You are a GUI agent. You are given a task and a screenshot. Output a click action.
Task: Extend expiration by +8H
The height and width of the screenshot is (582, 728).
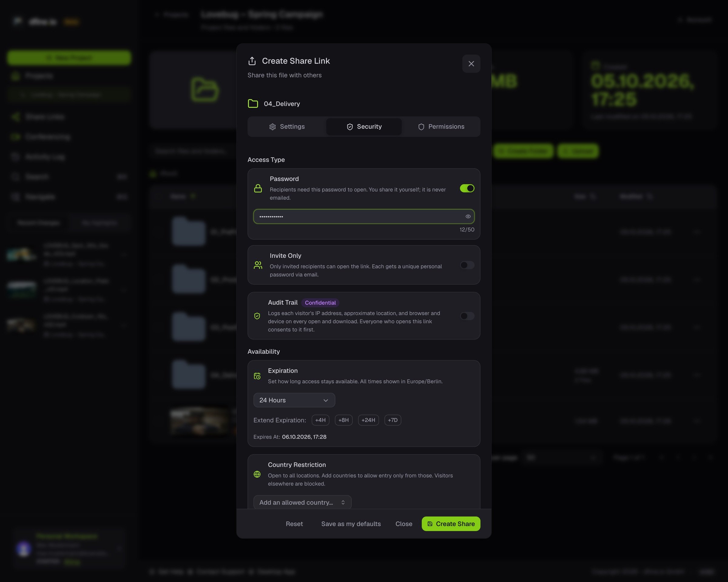[343, 420]
